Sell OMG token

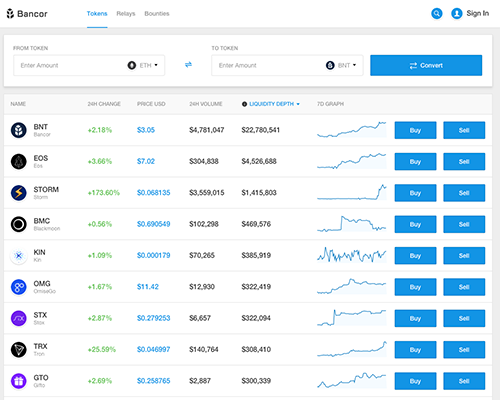(x=464, y=287)
